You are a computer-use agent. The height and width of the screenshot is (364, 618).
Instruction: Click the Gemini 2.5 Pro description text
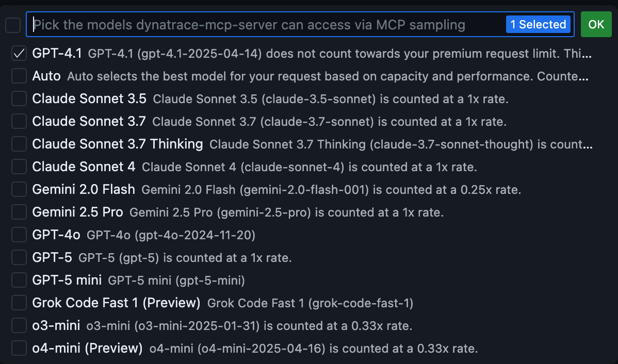point(286,212)
